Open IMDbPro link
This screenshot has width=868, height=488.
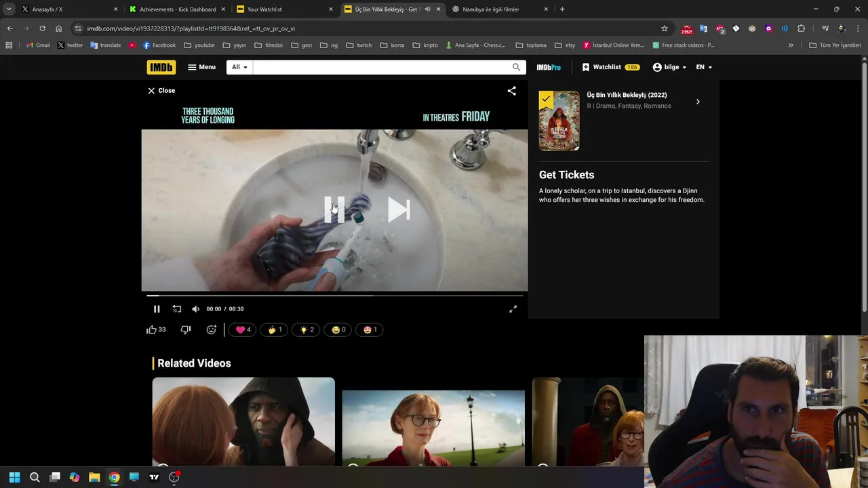[549, 67]
